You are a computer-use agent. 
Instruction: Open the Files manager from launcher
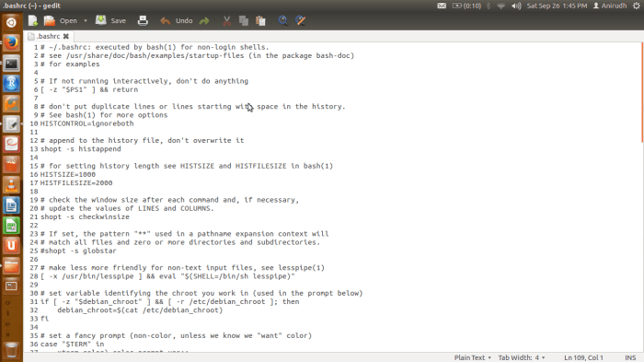[x=11, y=265]
